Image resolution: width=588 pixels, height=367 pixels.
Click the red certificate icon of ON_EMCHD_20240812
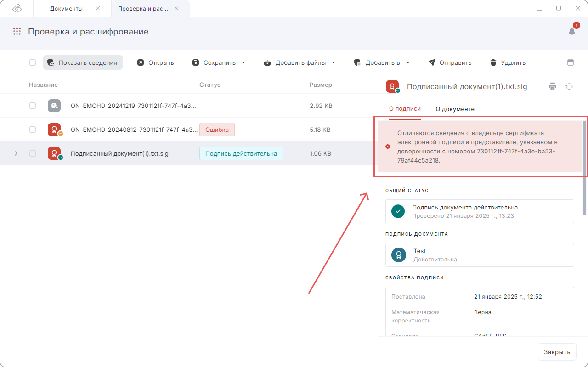point(55,130)
